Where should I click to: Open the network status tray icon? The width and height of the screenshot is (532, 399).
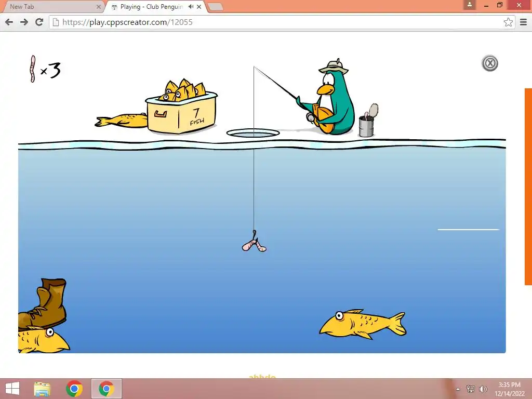pyautogui.click(x=471, y=389)
